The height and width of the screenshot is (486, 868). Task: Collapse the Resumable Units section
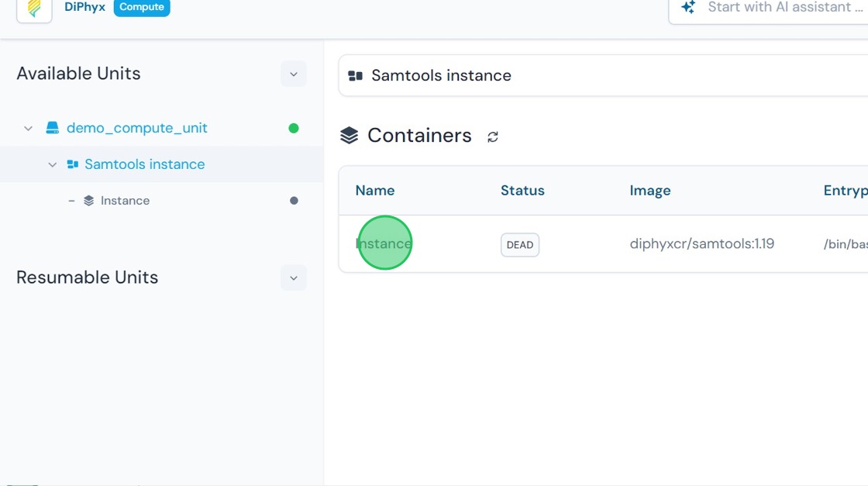[x=294, y=277]
